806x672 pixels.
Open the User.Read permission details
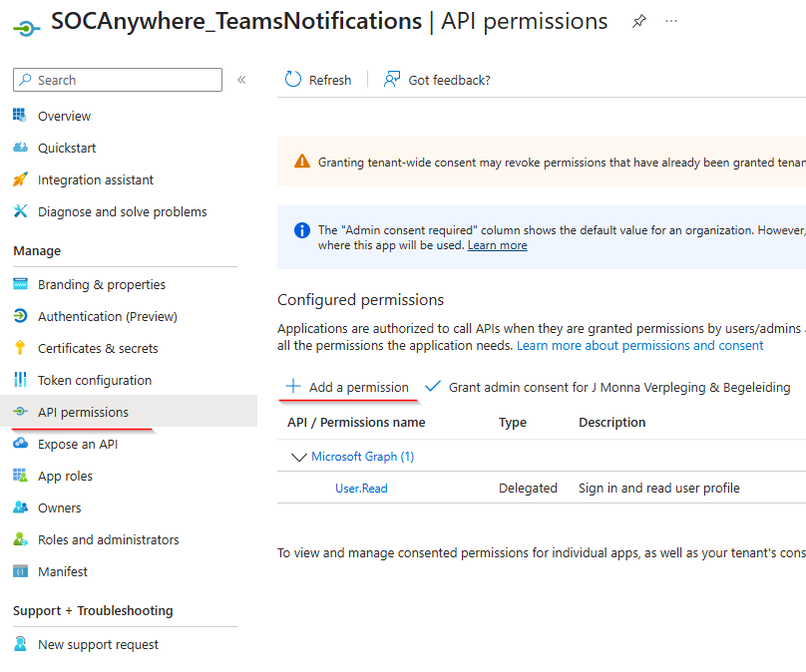360,488
